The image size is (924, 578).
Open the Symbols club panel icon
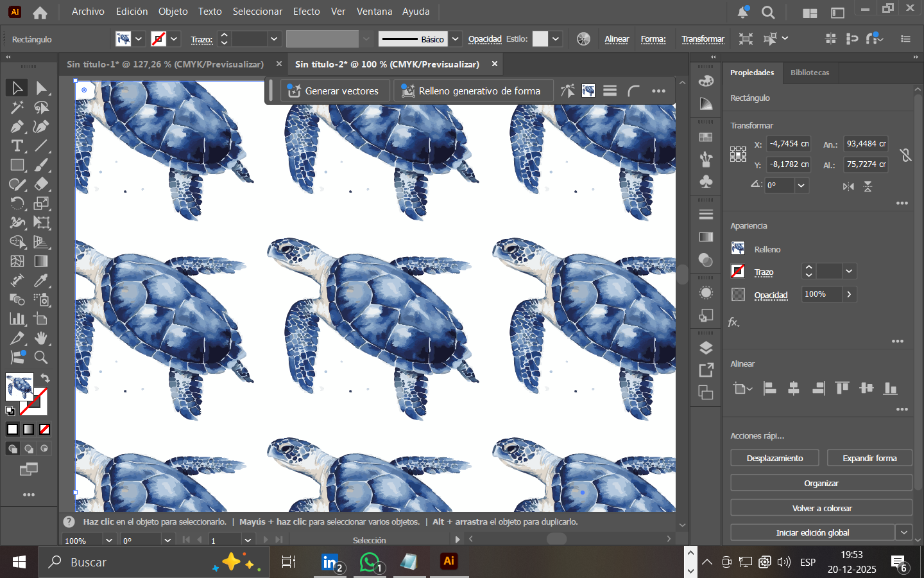pos(706,181)
